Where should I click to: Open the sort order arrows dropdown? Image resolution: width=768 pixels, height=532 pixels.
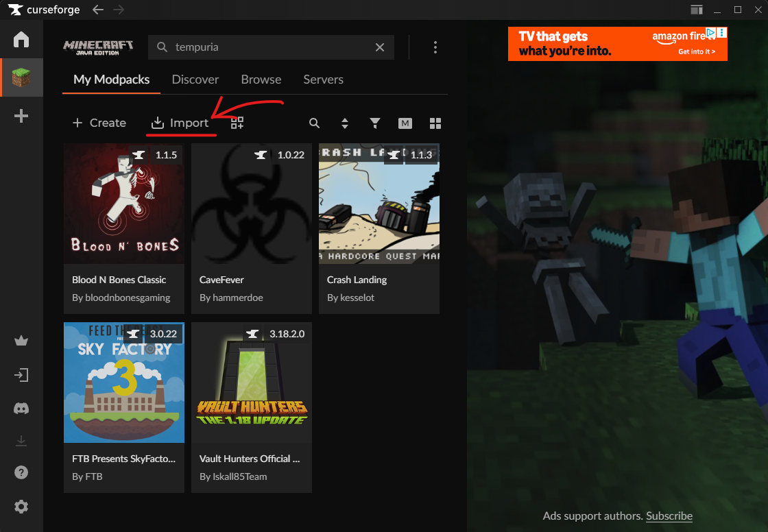click(345, 123)
